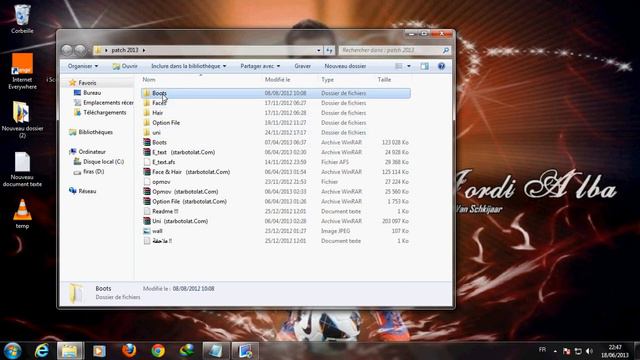
Task: Select the wall JPEG image file
Action: [276, 231]
